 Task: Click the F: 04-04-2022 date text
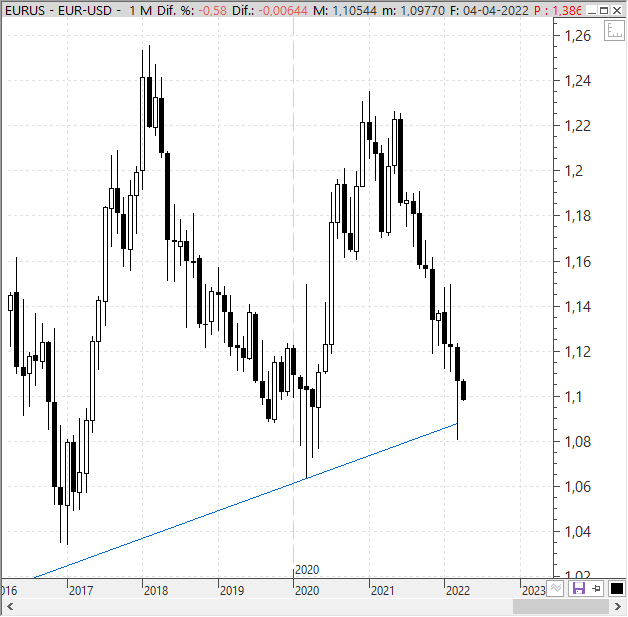(489, 10)
